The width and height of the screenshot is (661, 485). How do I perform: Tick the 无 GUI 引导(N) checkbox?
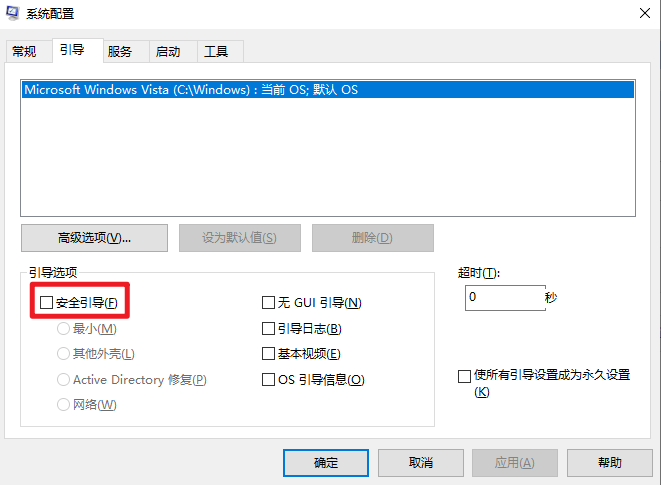269,302
